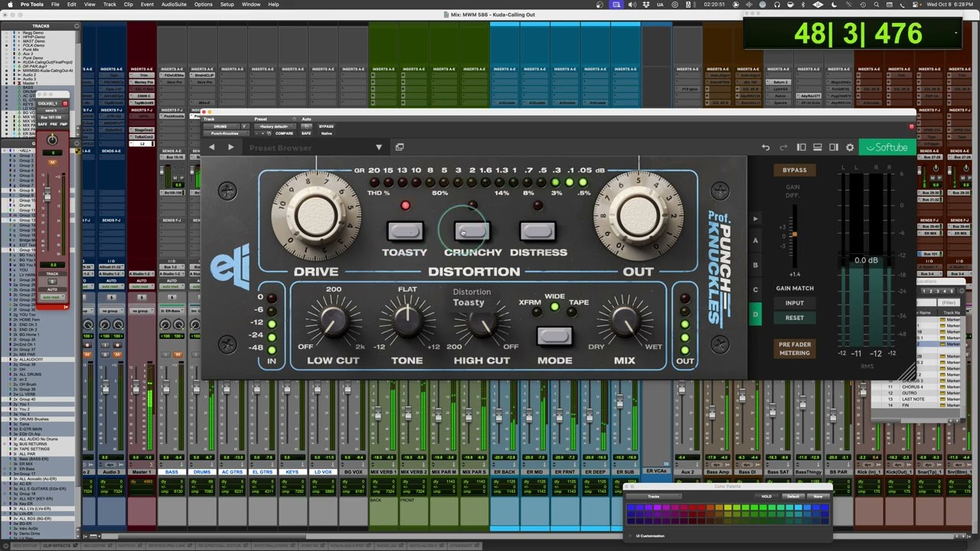Select preset slot C
Viewport: 980px width, 551px height.
756,289
